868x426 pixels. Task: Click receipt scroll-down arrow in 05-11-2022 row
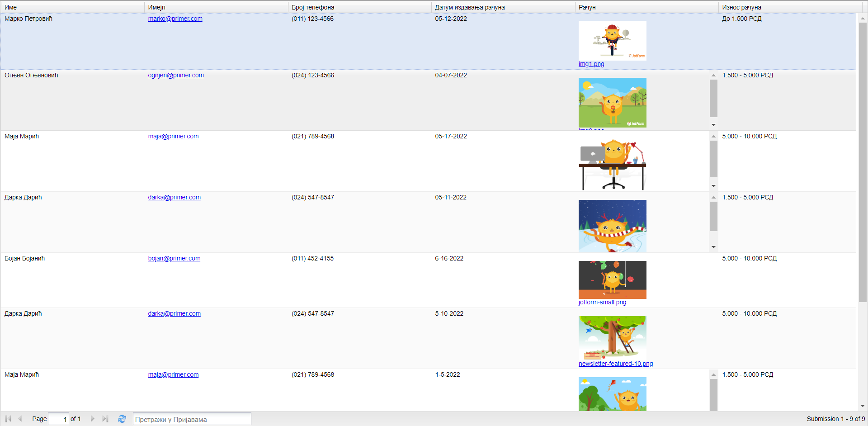pyautogui.click(x=713, y=247)
